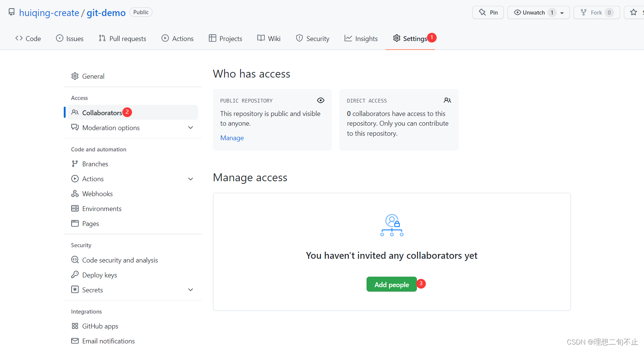Click the Environments server icon
Image resolution: width=644 pixels, height=349 pixels.
click(75, 208)
